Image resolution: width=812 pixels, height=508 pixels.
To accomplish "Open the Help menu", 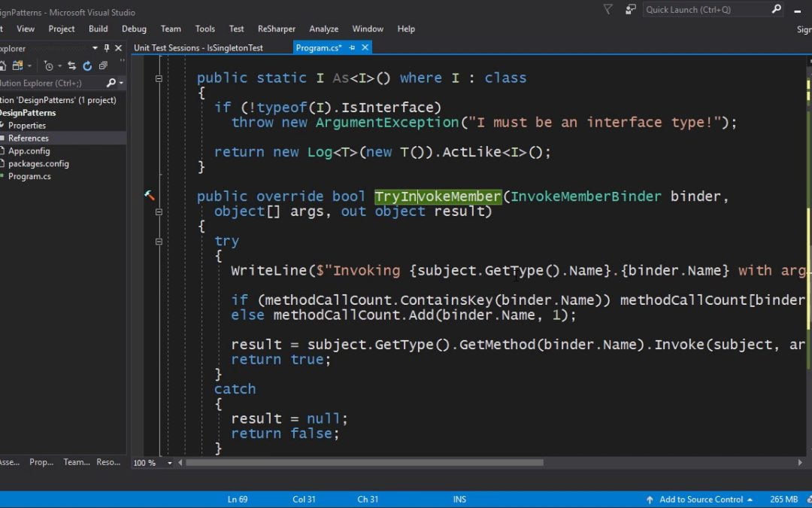I will (x=406, y=29).
